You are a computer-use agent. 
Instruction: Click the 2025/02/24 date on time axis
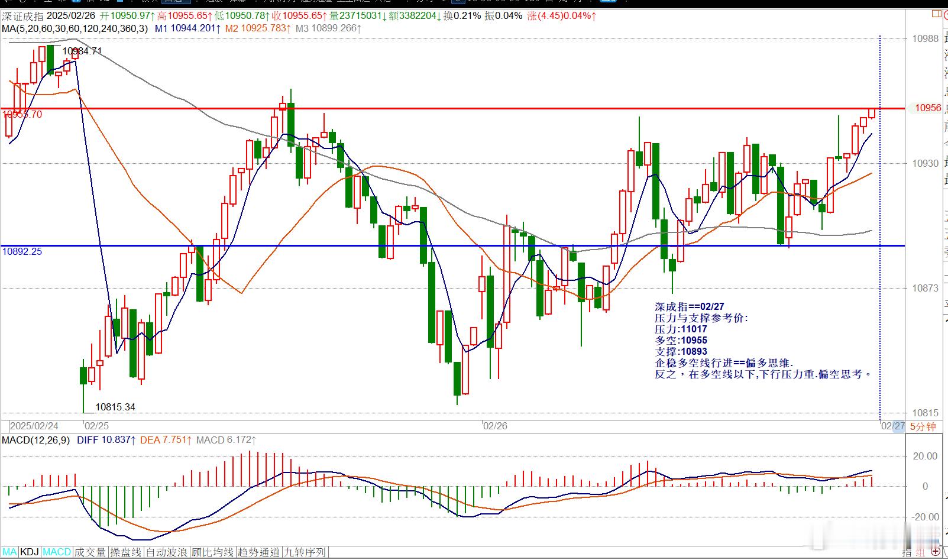[x=34, y=426]
